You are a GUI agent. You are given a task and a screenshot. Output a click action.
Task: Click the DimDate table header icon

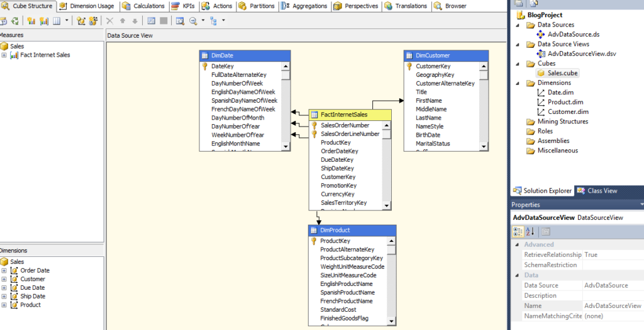(x=205, y=55)
